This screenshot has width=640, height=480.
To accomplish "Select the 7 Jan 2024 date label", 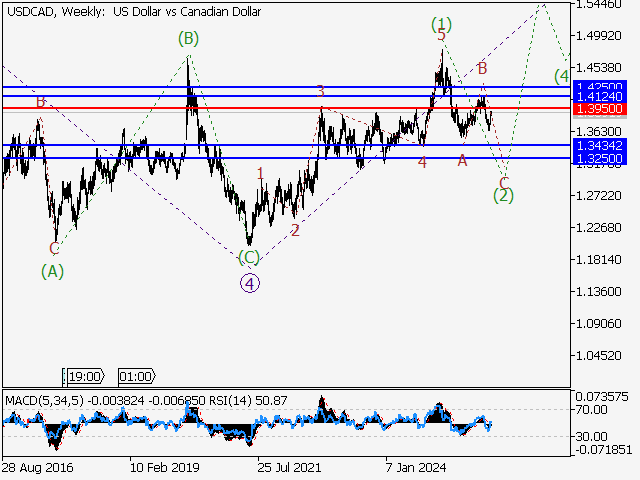I will (418, 467).
